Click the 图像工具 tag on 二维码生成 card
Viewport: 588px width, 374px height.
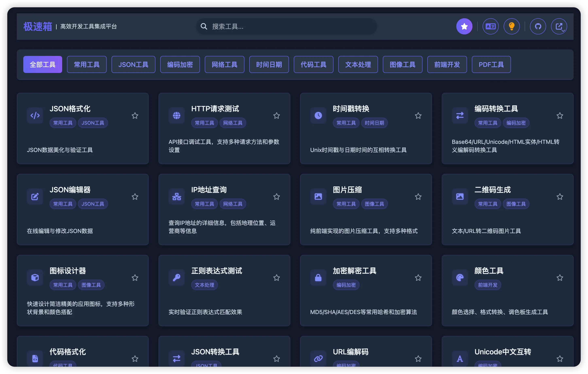[516, 204]
